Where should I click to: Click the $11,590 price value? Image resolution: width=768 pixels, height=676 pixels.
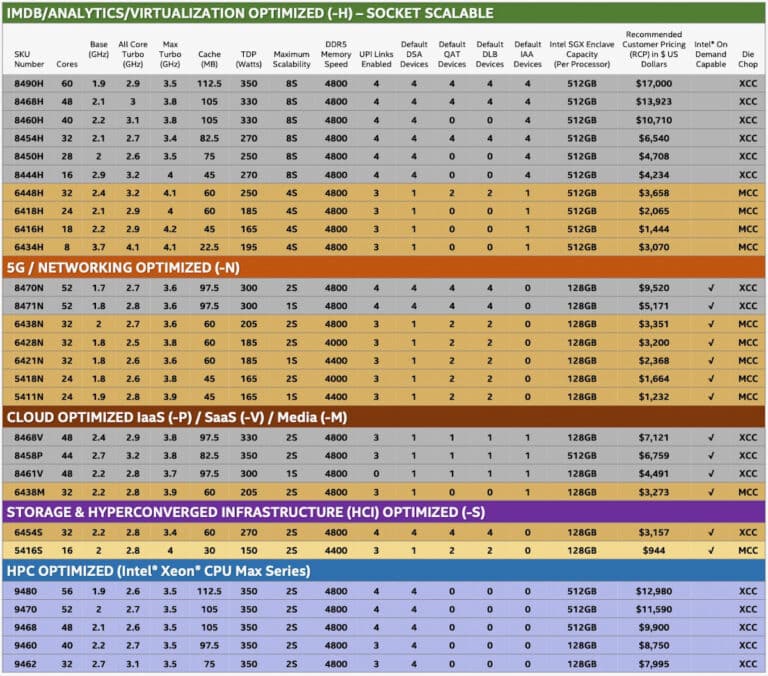pyautogui.click(x=653, y=609)
